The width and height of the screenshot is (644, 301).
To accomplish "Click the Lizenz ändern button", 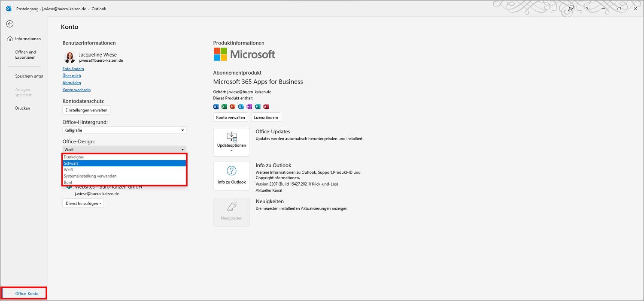I will pyautogui.click(x=266, y=117).
